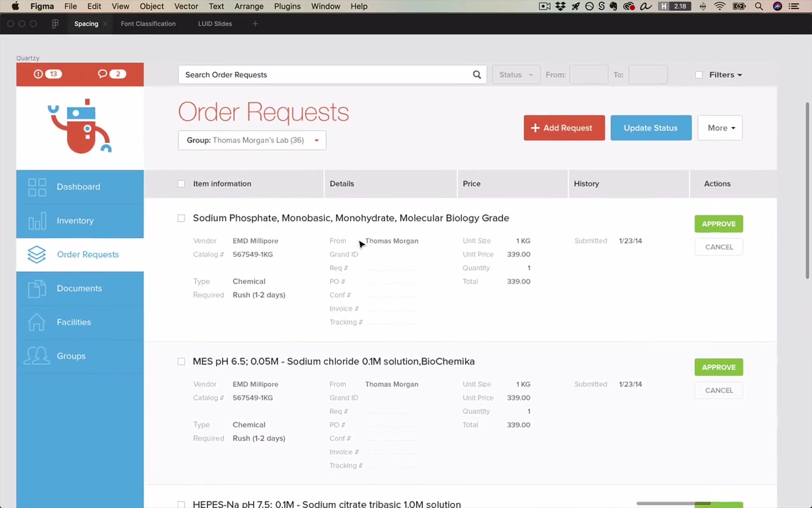This screenshot has width=812, height=508.
Task: Open the More dropdown button
Action: coord(720,128)
